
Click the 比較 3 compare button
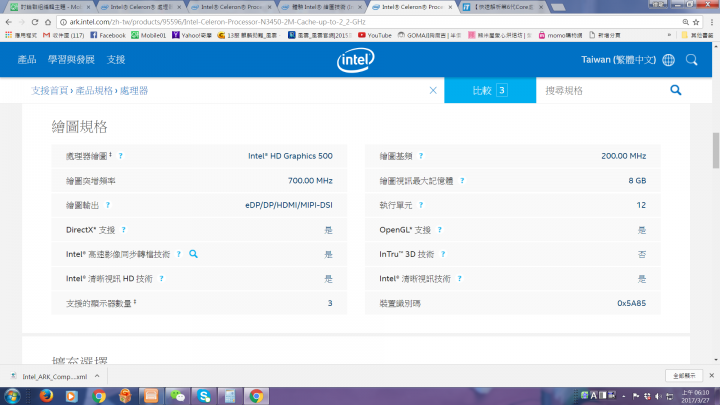click(490, 90)
